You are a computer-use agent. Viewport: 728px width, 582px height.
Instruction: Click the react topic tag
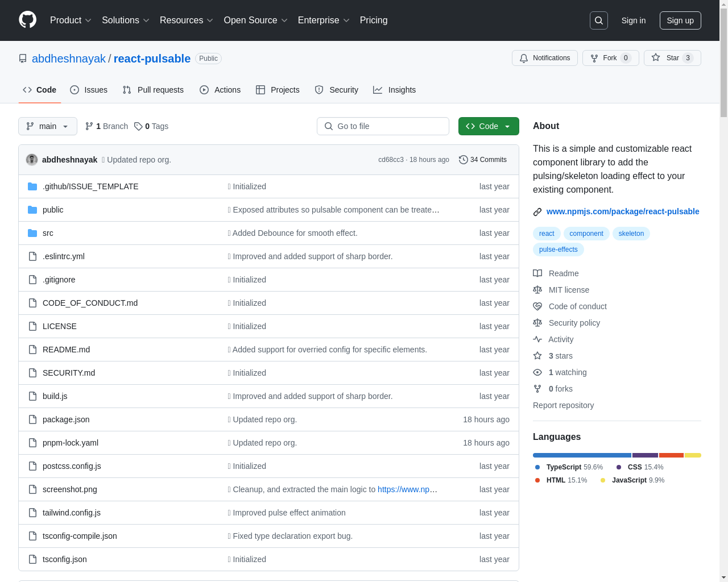pyautogui.click(x=547, y=234)
